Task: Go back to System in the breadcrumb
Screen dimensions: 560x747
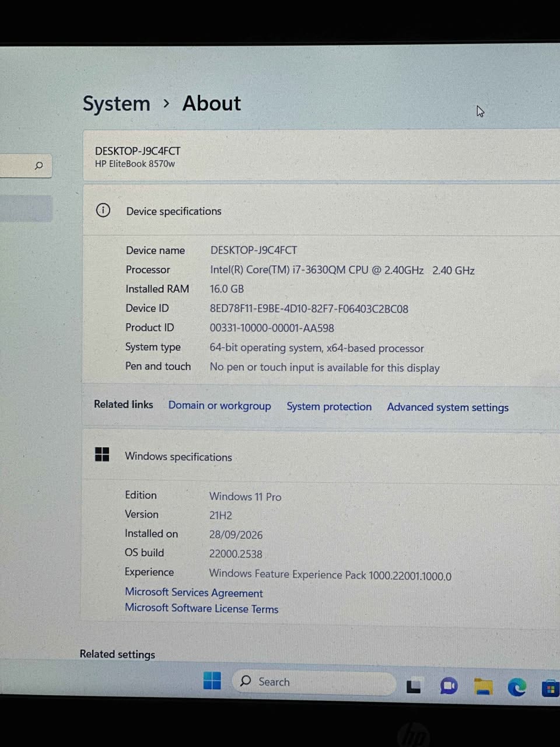Action: point(117,103)
